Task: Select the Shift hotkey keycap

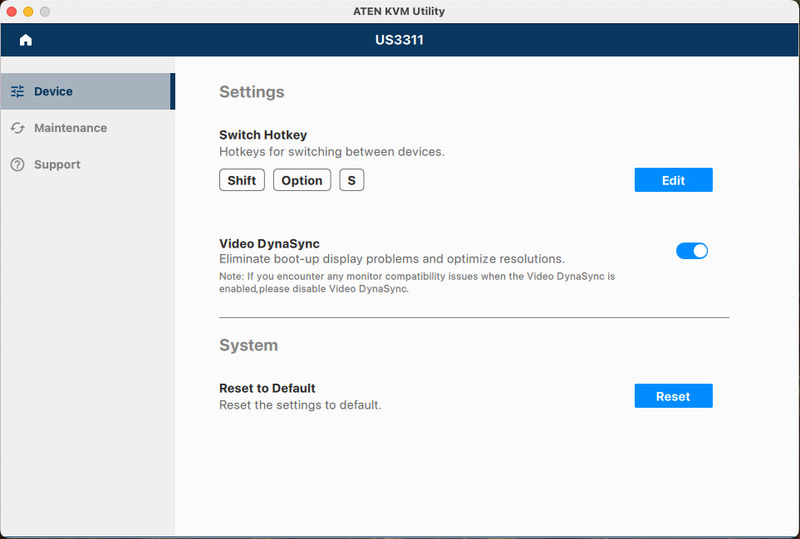Action: (242, 180)
